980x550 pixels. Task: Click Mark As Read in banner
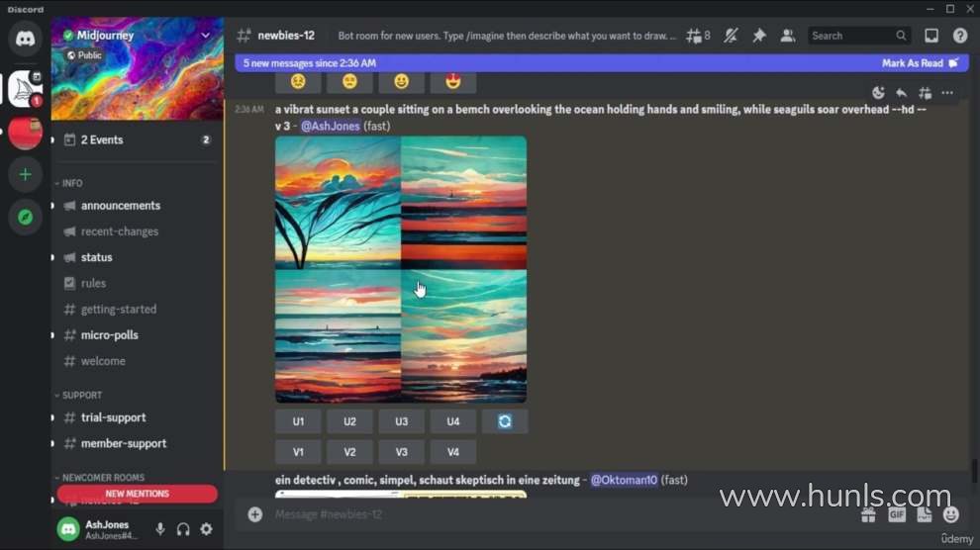point(920,63)
